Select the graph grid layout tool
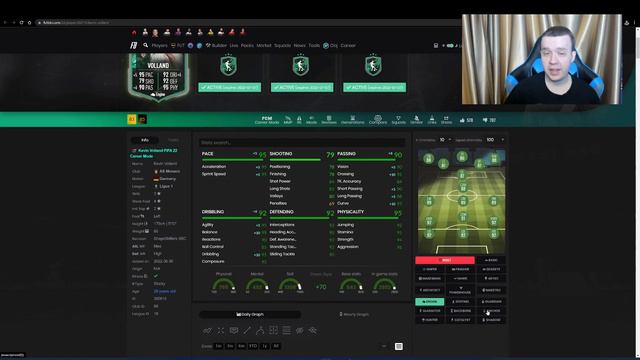The image size is (640, 360). tap(273, 330)
